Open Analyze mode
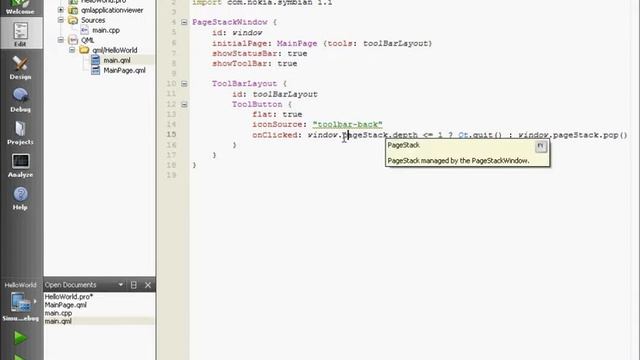The image size is (640, 360). 20,165
